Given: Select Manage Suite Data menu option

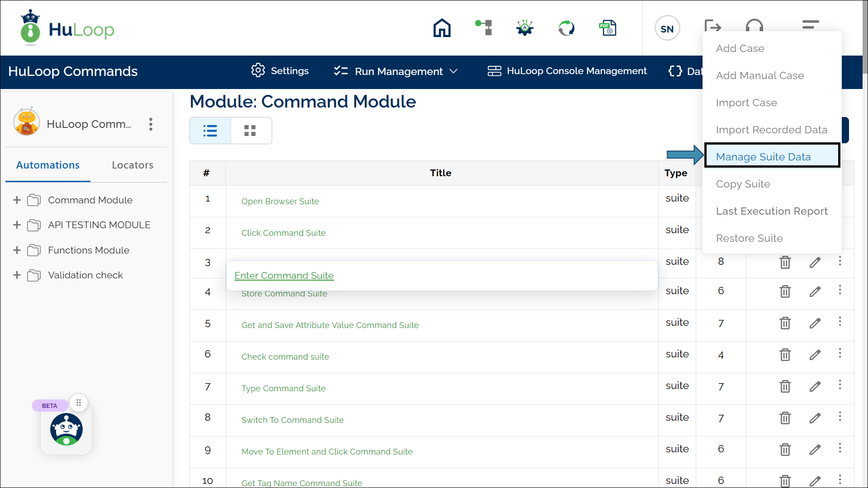Looking at the screenshot, I should [x=763, y=157].
